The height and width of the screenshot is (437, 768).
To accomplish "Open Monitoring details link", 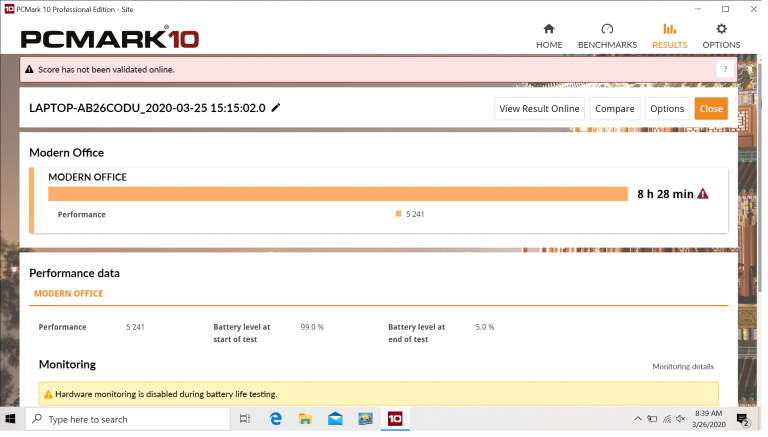I will point(683,366).
